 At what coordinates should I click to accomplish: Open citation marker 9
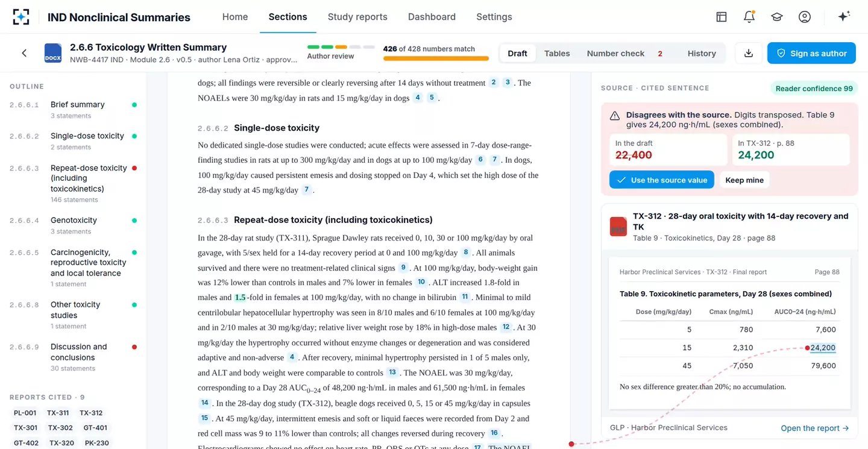tap(403, 268)
